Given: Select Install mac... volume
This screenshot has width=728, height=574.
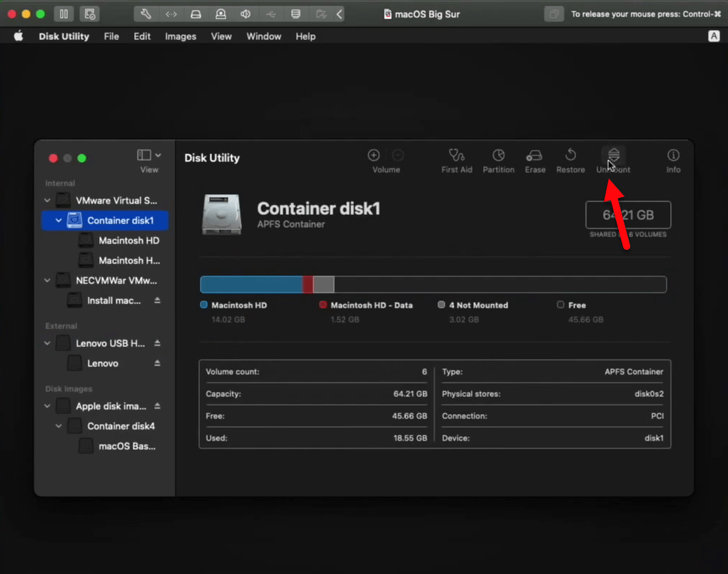Looking at the screenshot, I should 106,301.
